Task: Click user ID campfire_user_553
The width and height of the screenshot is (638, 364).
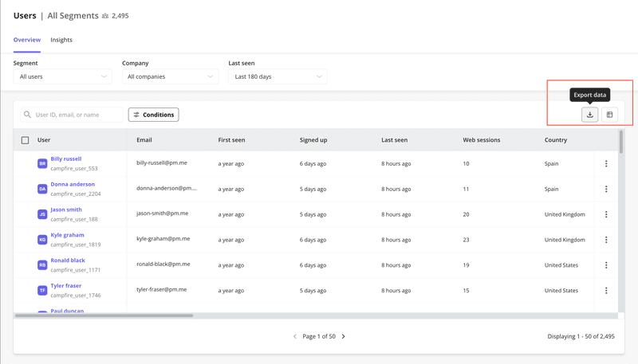Action: point(74,168)
